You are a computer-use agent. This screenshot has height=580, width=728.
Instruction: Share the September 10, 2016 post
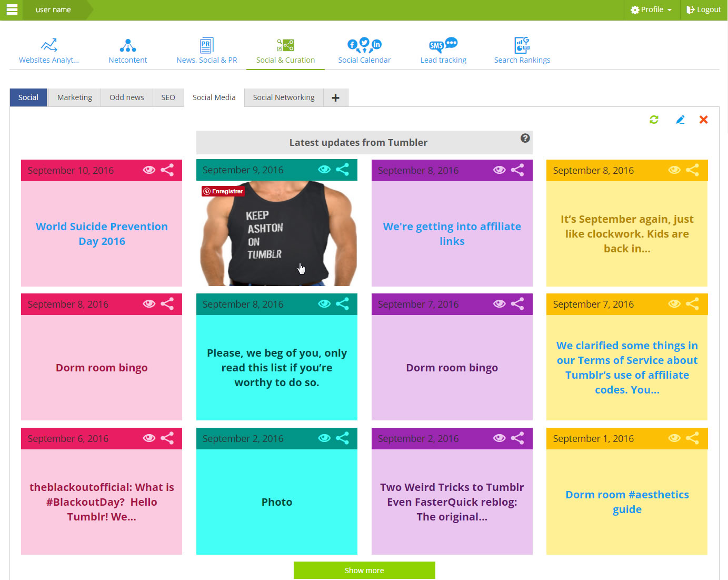coord(167,170)
